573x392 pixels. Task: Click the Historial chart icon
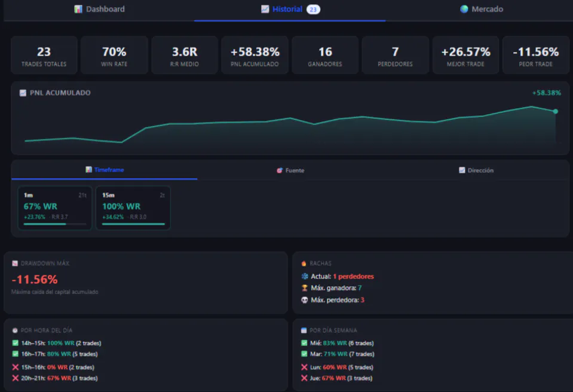click(x=265, y=9)
